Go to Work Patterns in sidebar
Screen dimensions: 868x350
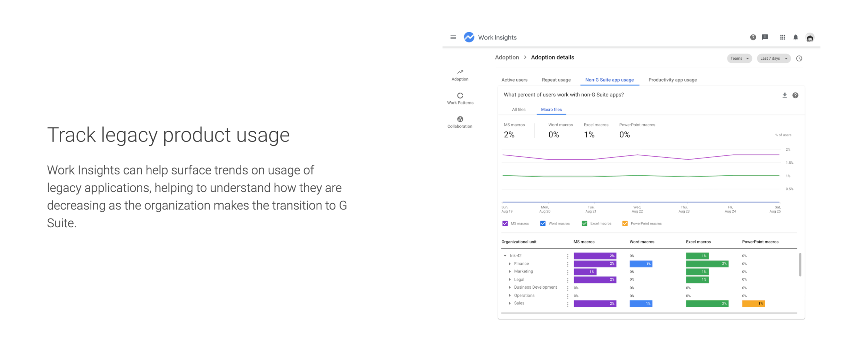tap(460, 99)
